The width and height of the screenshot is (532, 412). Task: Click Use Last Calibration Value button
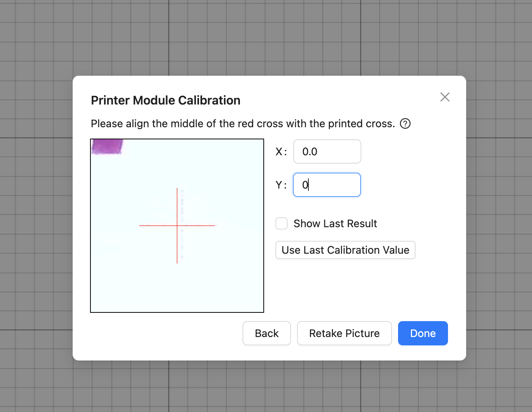pos(345,250)
